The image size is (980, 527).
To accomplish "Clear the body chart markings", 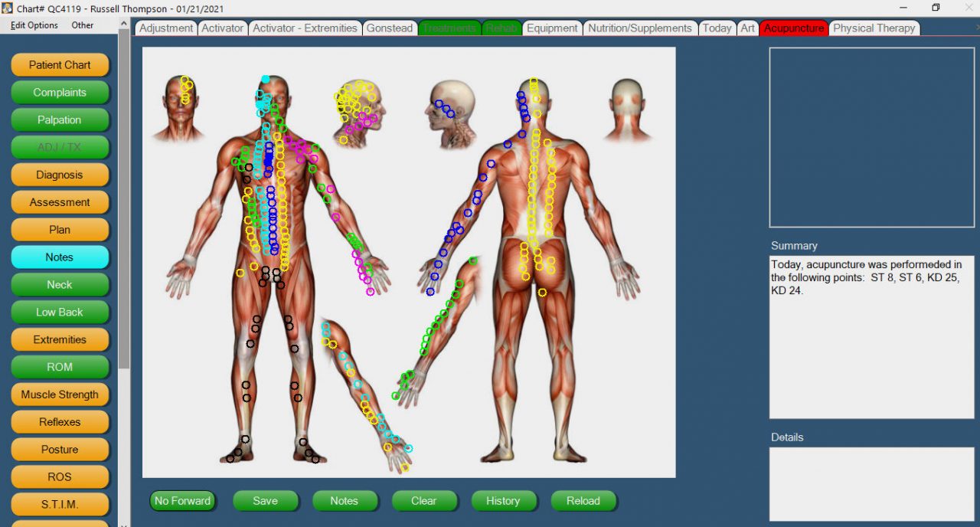I will [x=424, y=500].
